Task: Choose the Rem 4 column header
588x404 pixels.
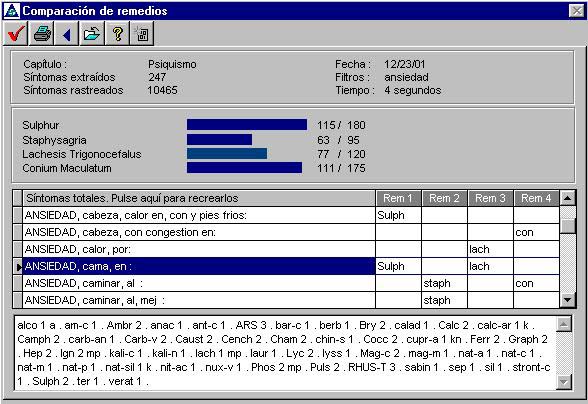Action: click(x=536, y=198)
